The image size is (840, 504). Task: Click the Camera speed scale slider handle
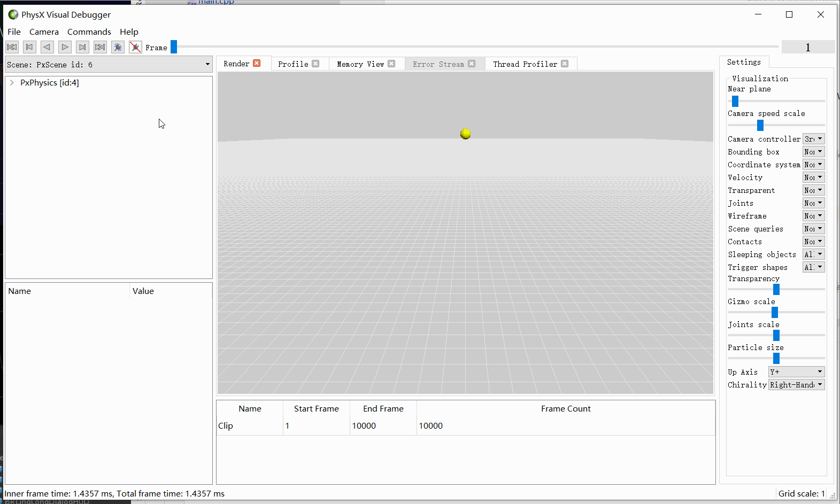[x=760, y=125]
